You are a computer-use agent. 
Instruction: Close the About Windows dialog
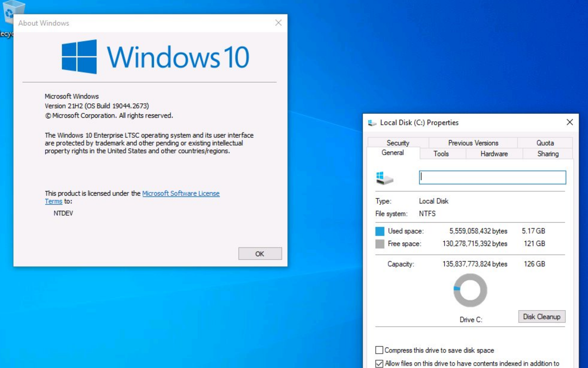click(x=278, y=23)
